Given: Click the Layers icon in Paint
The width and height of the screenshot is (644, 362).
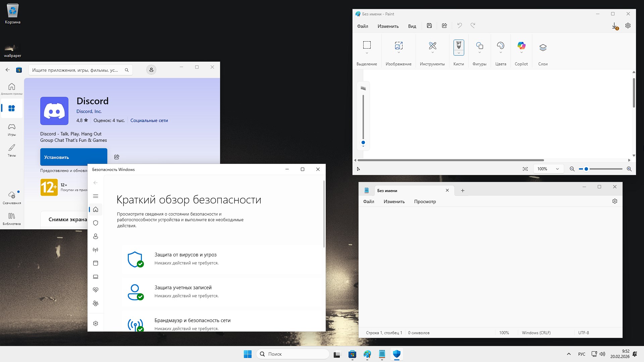Looking at the screenshot, I should (543, 48).
